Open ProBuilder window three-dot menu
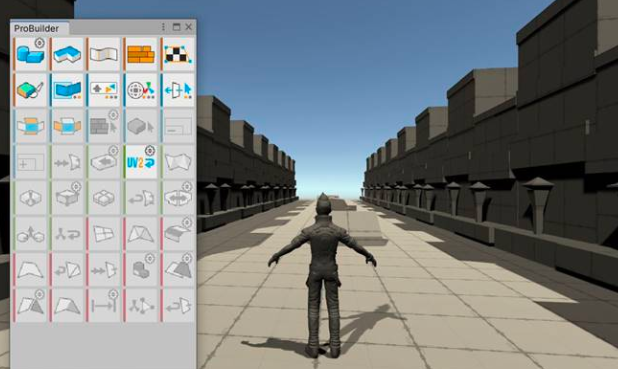 (x=163, y=27)
